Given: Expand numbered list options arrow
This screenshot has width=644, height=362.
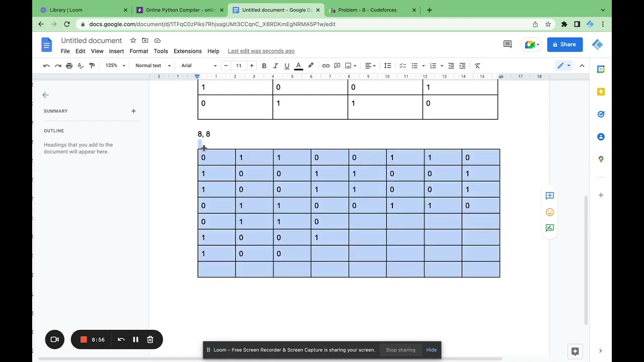Looking at the screenshot, I should point(442,66).
